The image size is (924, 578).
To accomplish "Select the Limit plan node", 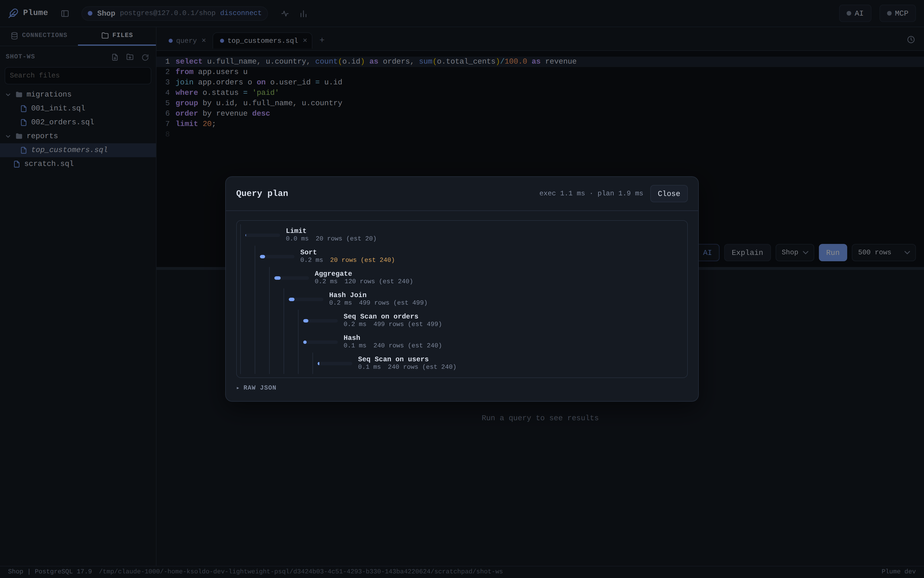I will [462, 234].
